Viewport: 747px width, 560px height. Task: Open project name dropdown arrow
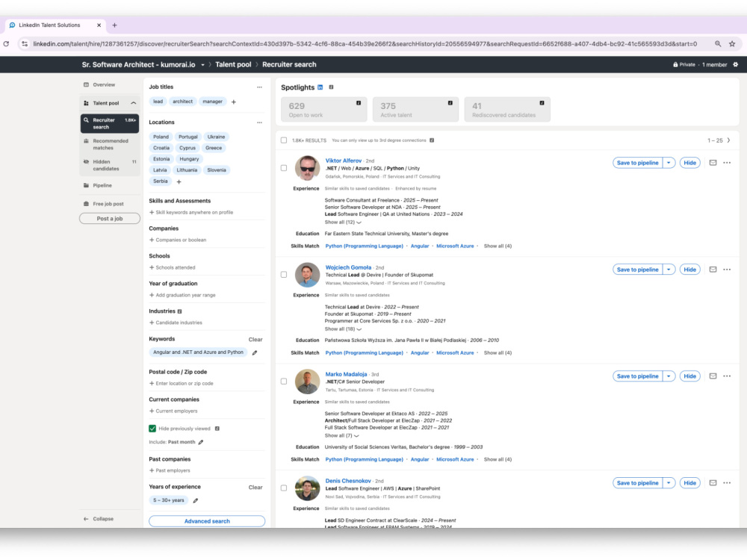(x=202, y=65)
